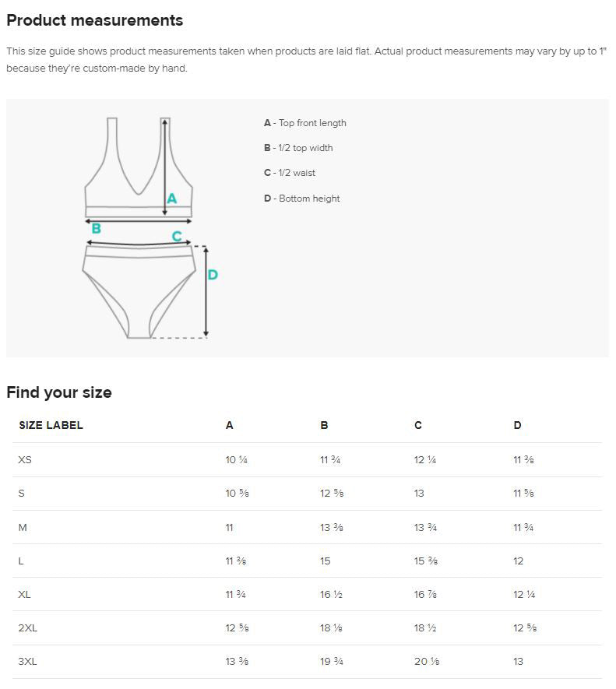
Task: Select the 3XL size row label
Action: click(27, 661)
